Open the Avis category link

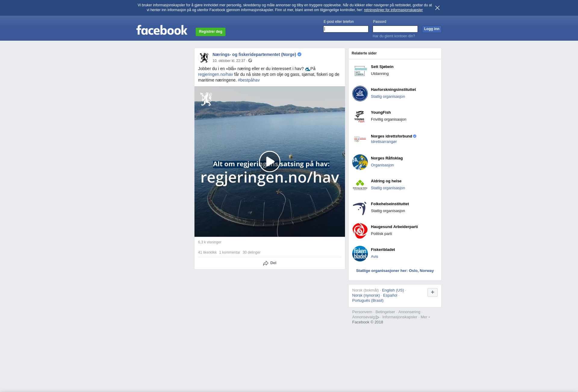point(374,257)
